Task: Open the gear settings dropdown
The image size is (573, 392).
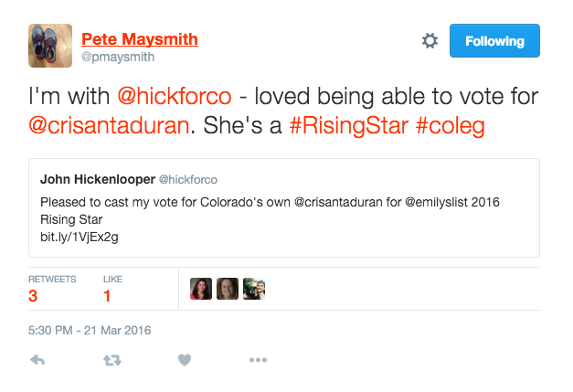Action: (x=430, y=41)
